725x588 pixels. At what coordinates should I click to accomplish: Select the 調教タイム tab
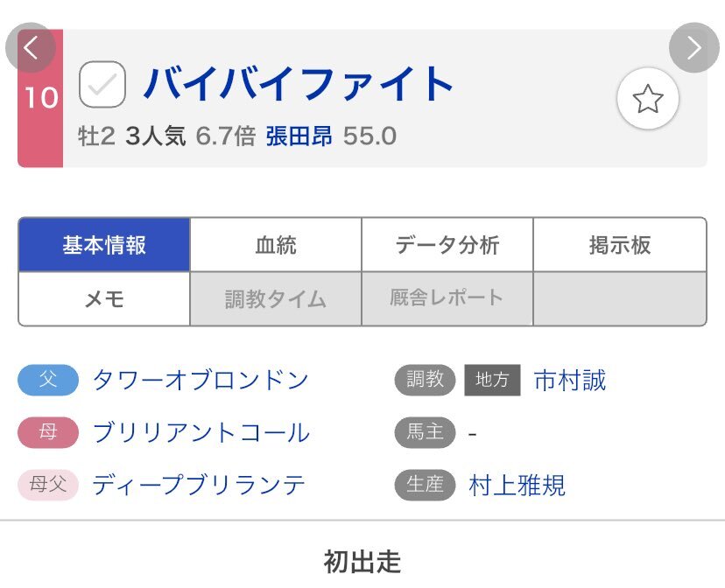[276, 299]
